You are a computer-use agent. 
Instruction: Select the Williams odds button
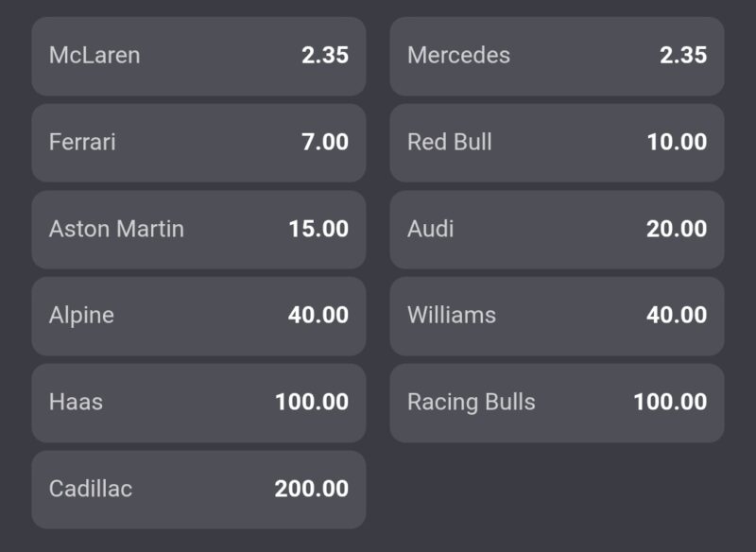click(x=557, y=316)
